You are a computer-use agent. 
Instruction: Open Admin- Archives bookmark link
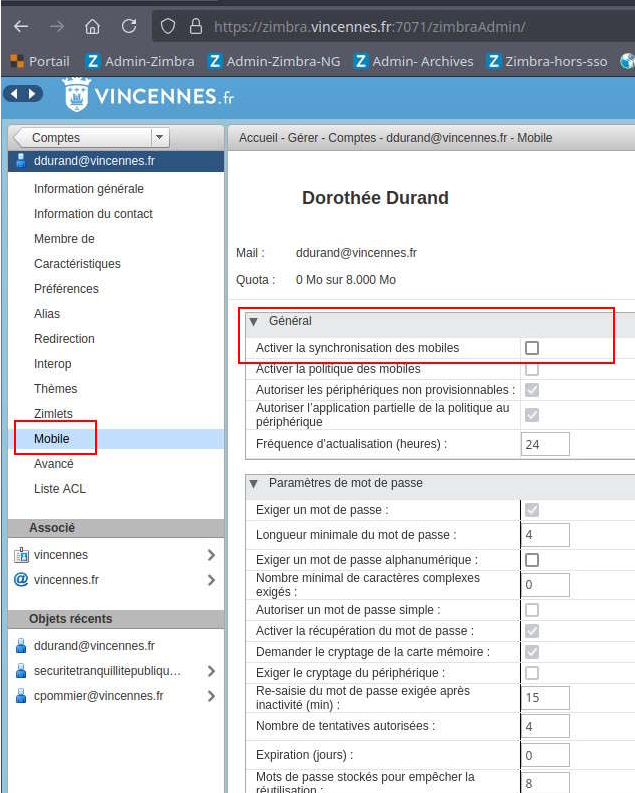click(x=414, y=61)
